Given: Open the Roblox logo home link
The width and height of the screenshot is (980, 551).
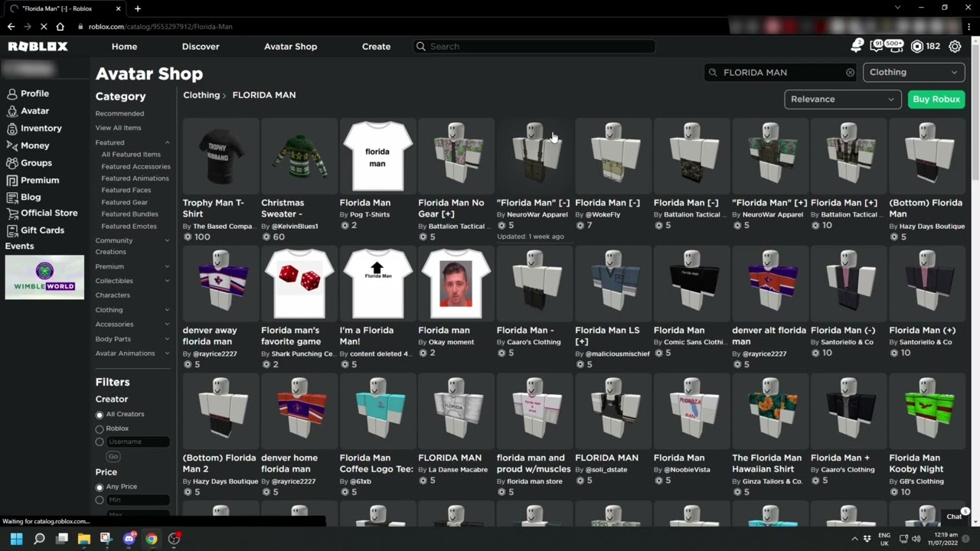Looking at the screenshot, I should [x=38, y=47].
